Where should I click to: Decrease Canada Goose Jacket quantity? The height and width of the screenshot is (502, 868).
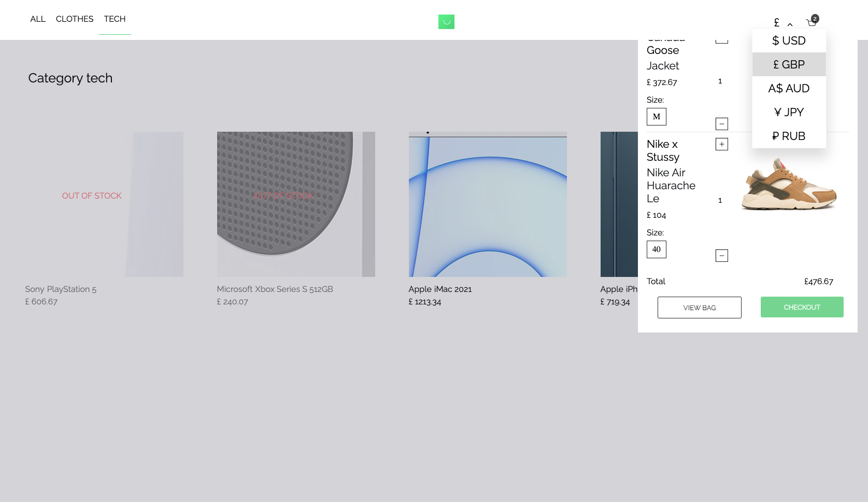pyautogui.click(x=722, y=124)
